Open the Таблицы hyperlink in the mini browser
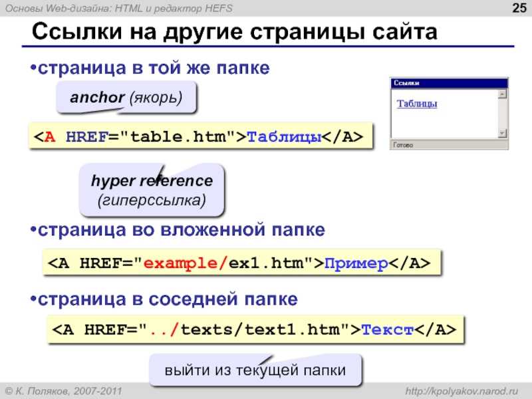Image resolution: width=532 pixels, height=399 pixels. click(417, 104)
